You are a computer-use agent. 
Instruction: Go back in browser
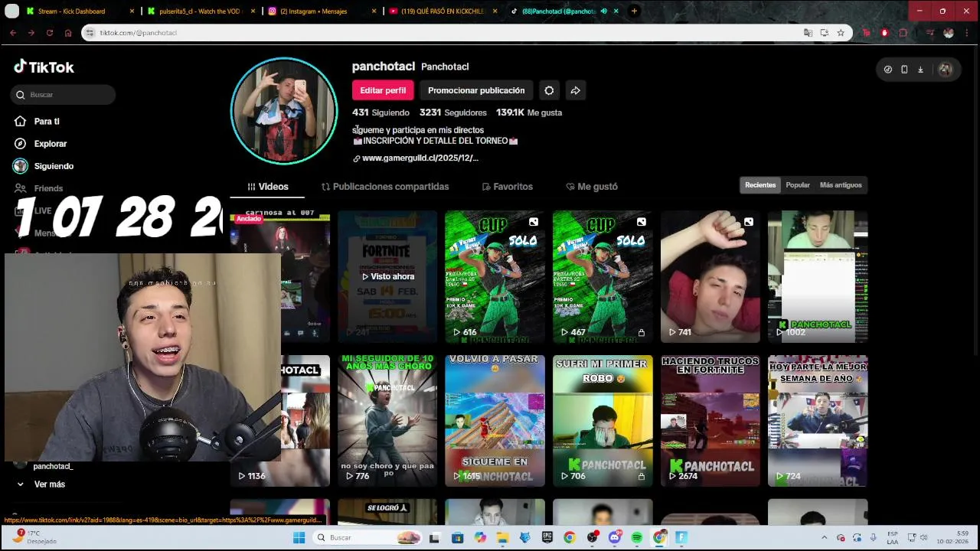(13, 33)
